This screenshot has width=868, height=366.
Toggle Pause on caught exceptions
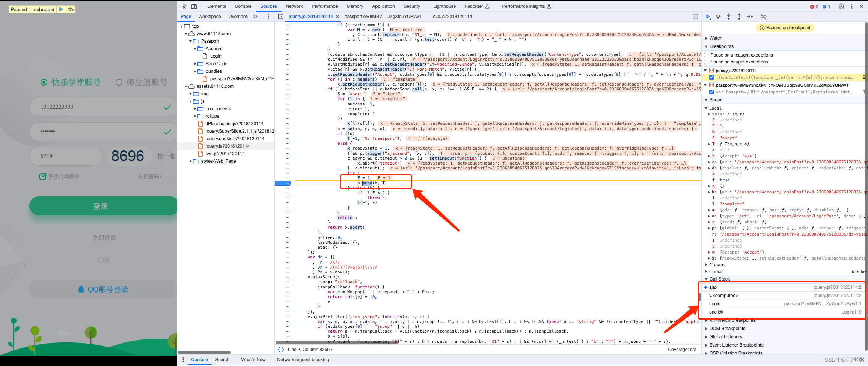pos(707,62)
